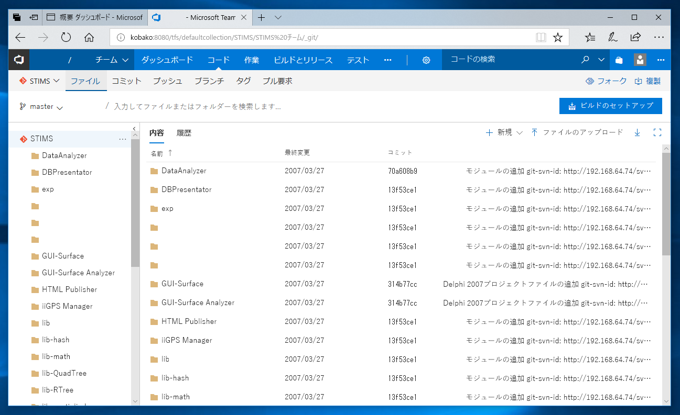Screen dimensions: 680x415
Task: Open the user profile avatar
Action: point(640,60)
